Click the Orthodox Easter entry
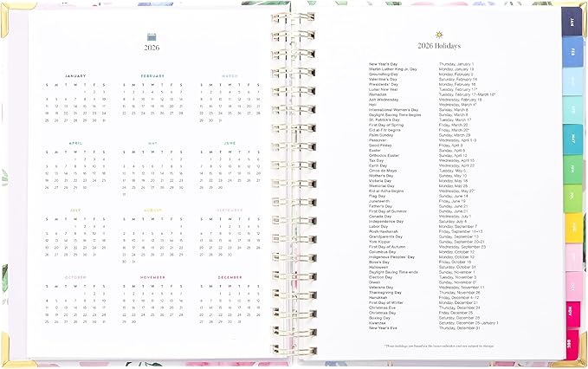Image resolution: width=588 pixels, height=369 pixels. pyautogui.click(x=384, y=155)
